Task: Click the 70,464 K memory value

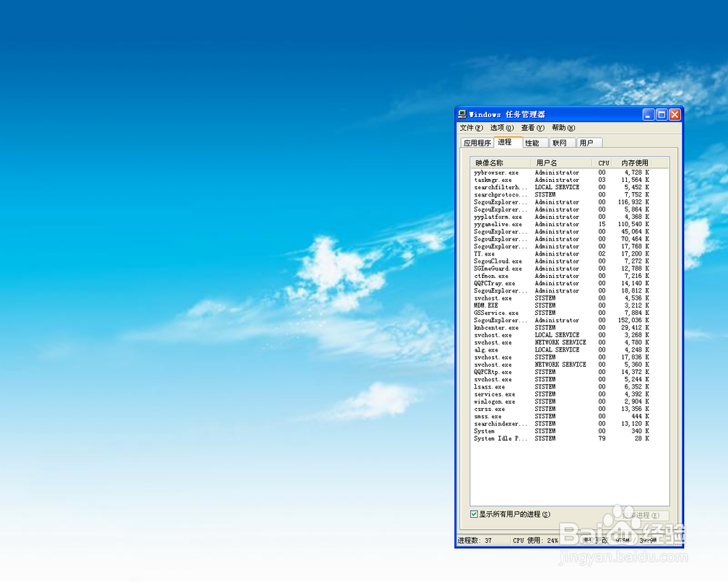Action: 635,239
